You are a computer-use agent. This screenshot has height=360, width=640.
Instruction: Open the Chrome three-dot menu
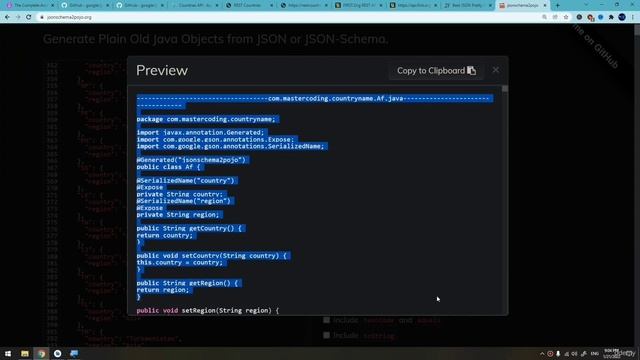633,17
